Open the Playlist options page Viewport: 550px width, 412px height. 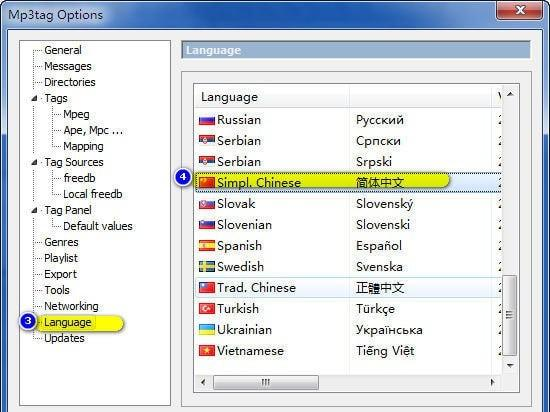click(x=61, y=258)
